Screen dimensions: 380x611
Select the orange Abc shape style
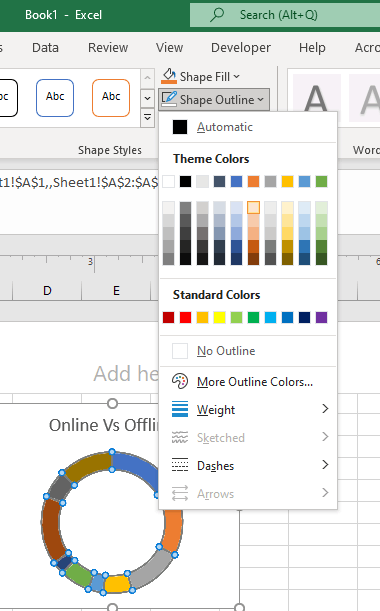[111, 98]
